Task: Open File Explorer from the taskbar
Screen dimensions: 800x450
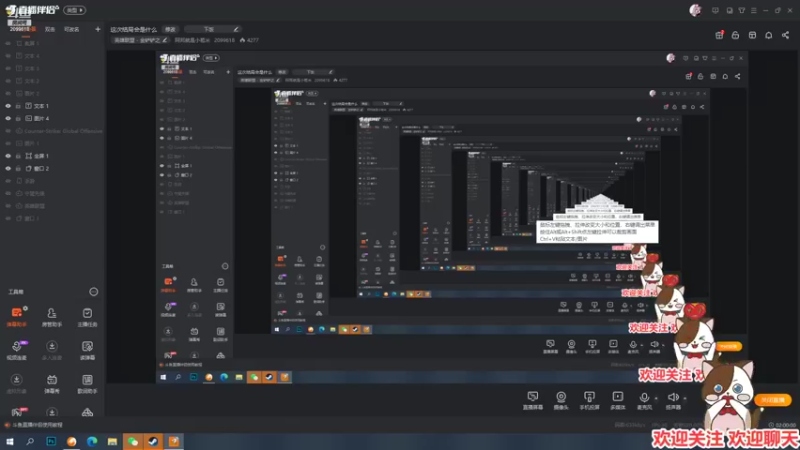Action: point(112,441)
